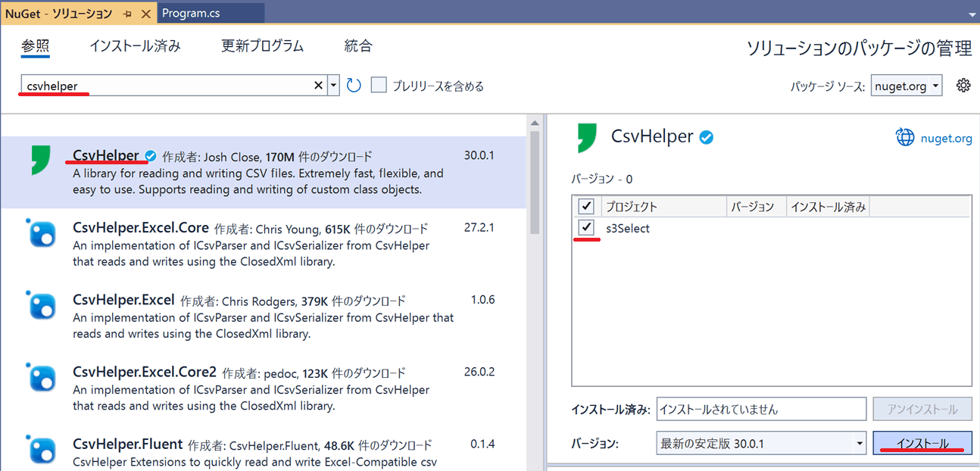Click the CsvHelper green package icon in list
980x471 pixels.
tap(39, 161)
